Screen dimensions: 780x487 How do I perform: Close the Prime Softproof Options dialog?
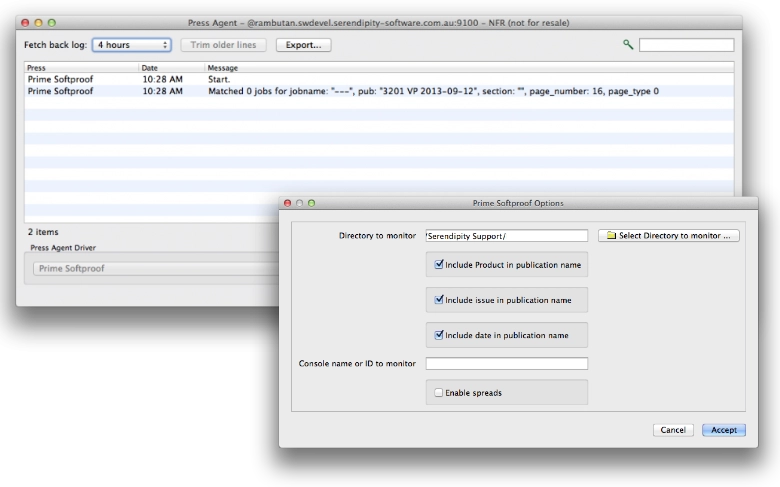point(288,203)
